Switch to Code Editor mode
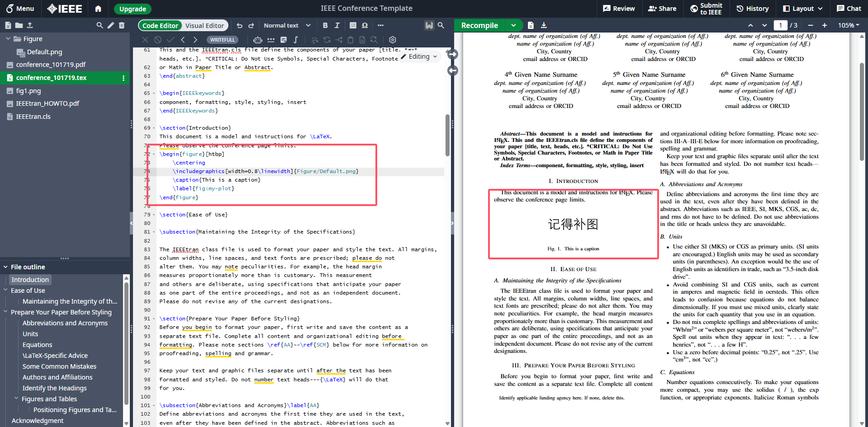Image resolution: width=868 pixels, height=427 pixels. point(160,26)
